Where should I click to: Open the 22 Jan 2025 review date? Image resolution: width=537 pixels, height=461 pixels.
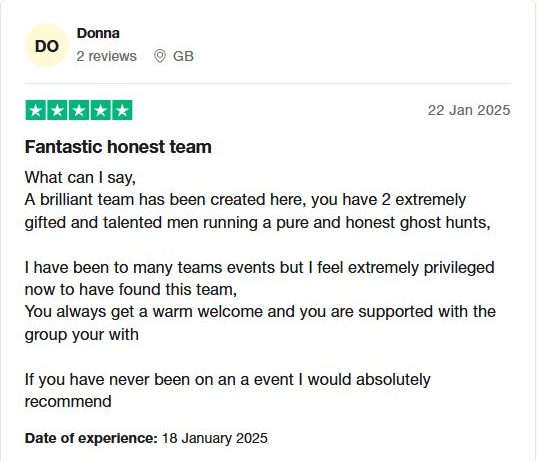(469, 110)
